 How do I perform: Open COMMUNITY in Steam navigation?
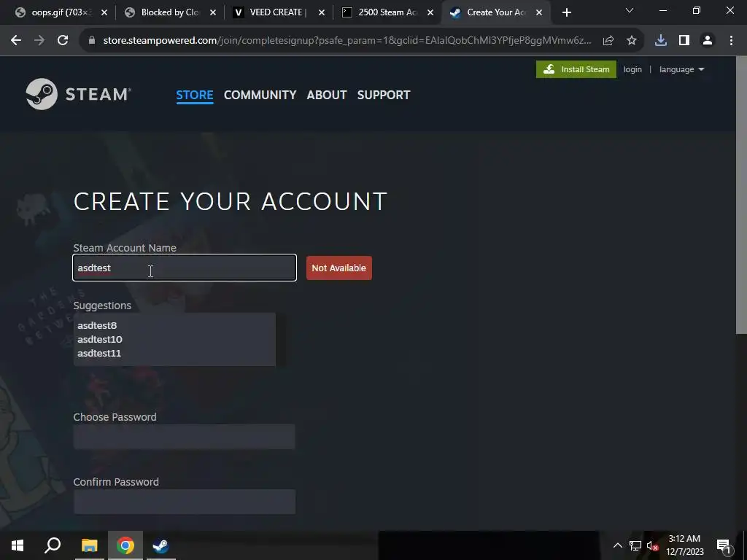point(260,95)
